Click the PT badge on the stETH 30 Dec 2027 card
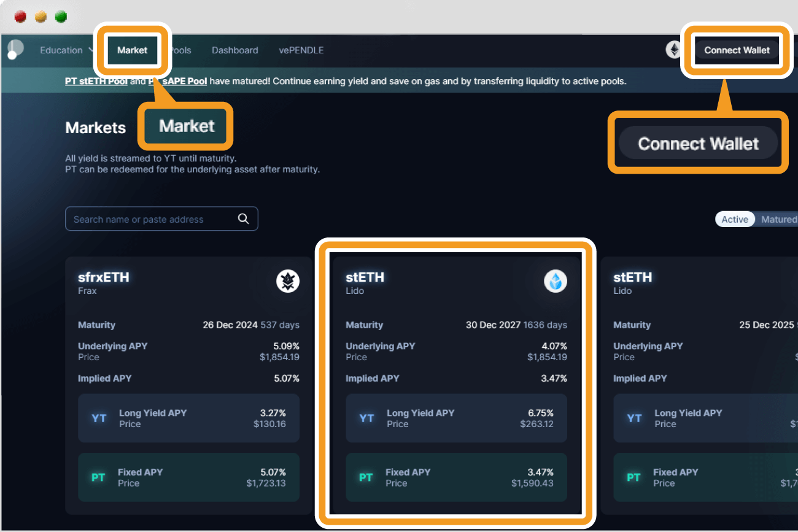The height and width of the screenshot is (532, 798). coord(366,477)
